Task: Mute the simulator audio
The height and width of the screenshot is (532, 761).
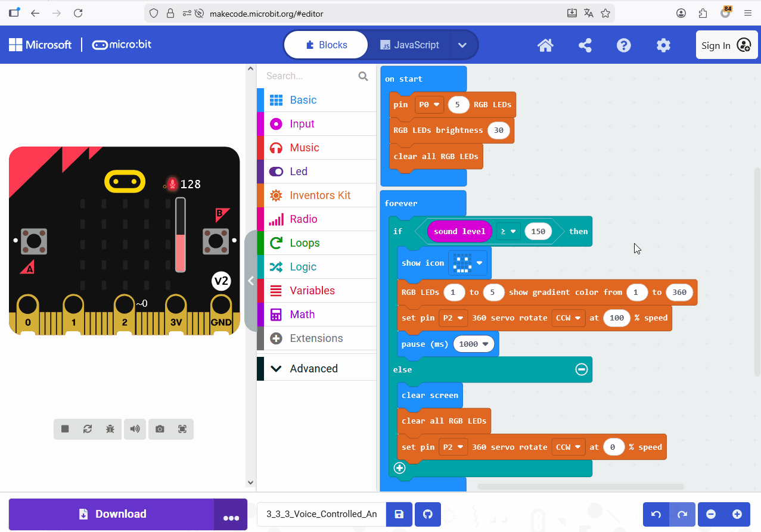Action: pyautogui.click(x=135, y=429)
